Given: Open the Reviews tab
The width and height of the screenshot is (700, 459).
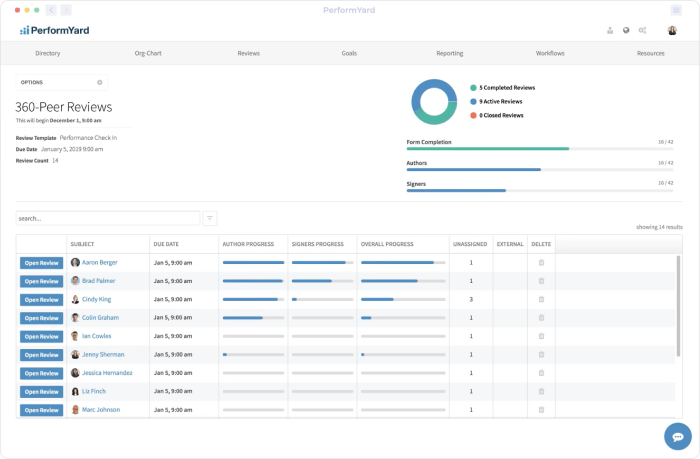Looking at the screenshot, I should 249,53.
